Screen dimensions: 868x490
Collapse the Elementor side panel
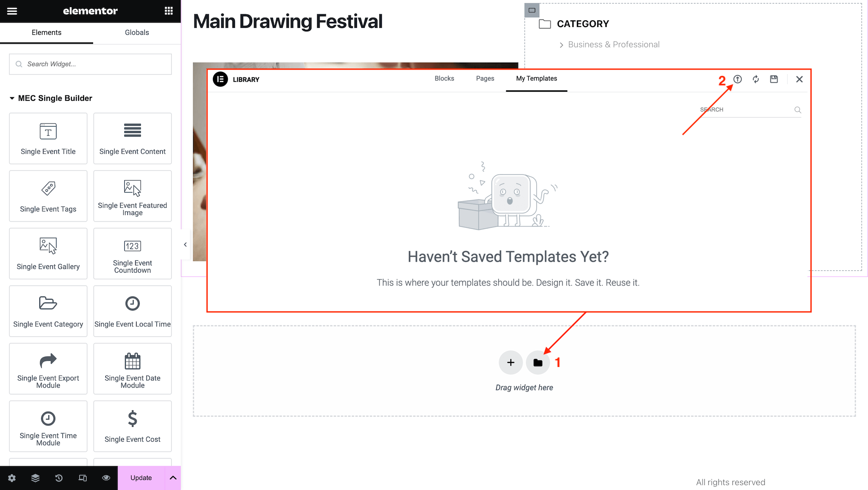click(185, 245)
